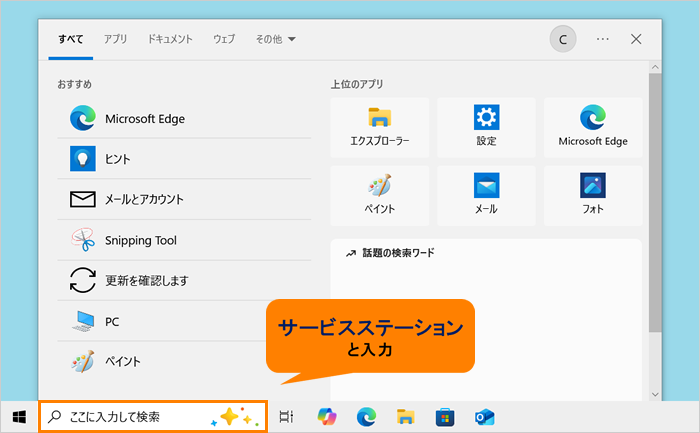Click the ここに入力して検索 search box
This screenshot has width=700, height=433.
(153, 417)
